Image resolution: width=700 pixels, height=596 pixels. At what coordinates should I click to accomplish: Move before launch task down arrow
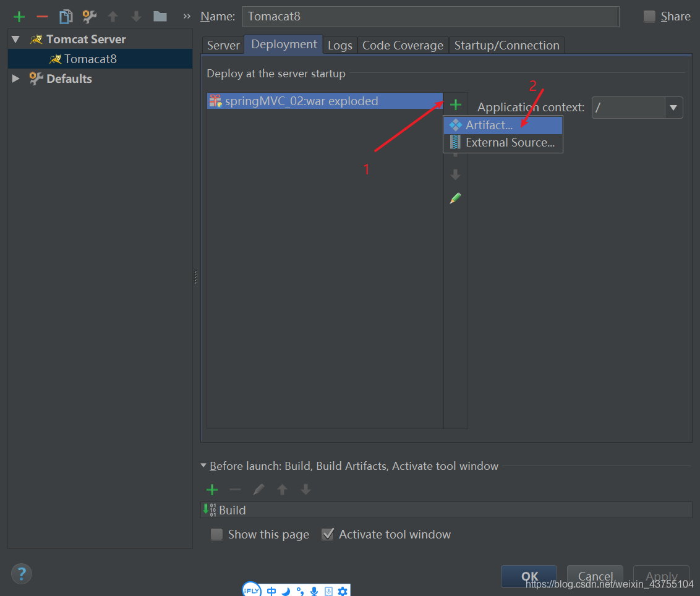click(305, 490)
